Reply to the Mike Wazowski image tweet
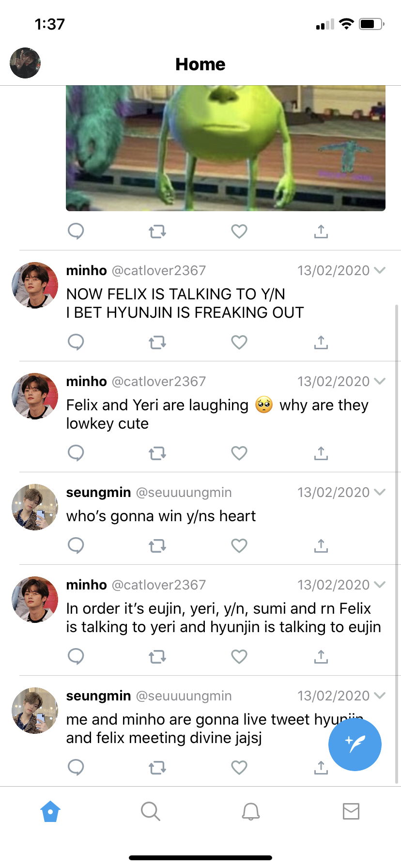 (76, 231)
